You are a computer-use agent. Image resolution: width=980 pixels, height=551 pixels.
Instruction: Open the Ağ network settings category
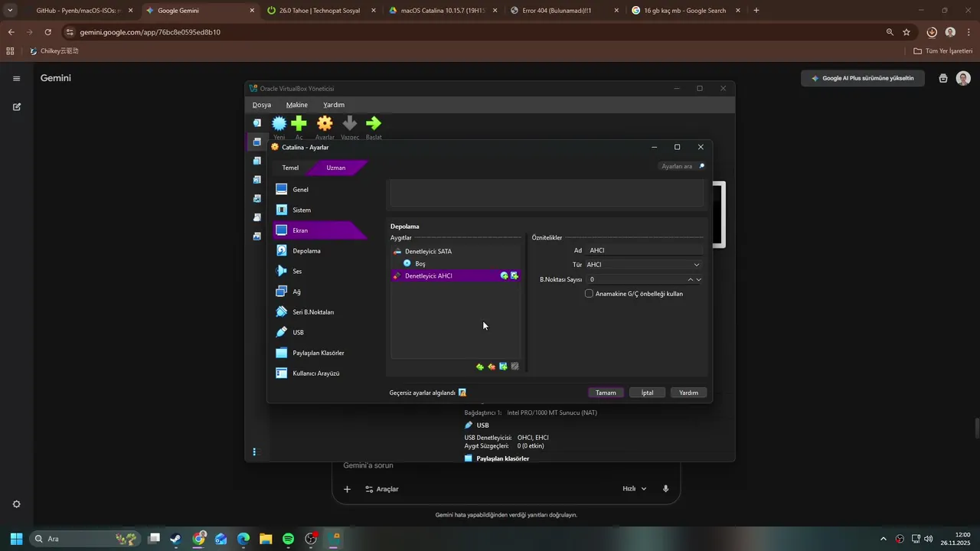point(321,292)
